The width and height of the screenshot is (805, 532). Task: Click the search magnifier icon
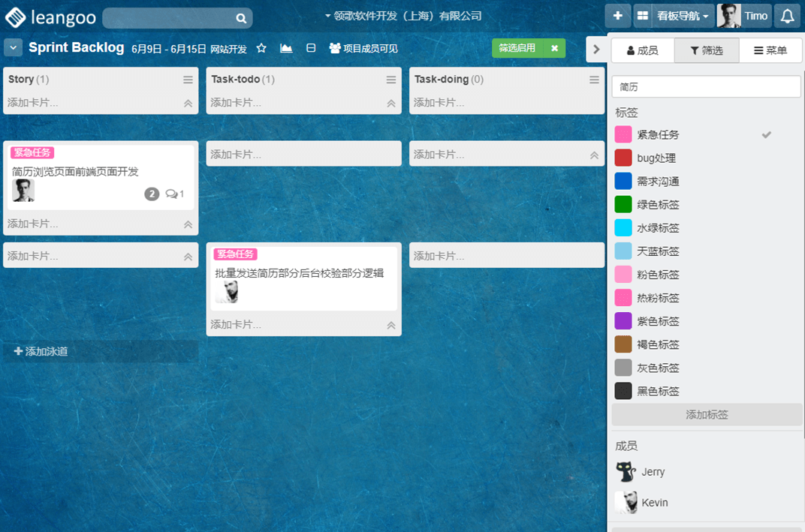pos(241,18)
